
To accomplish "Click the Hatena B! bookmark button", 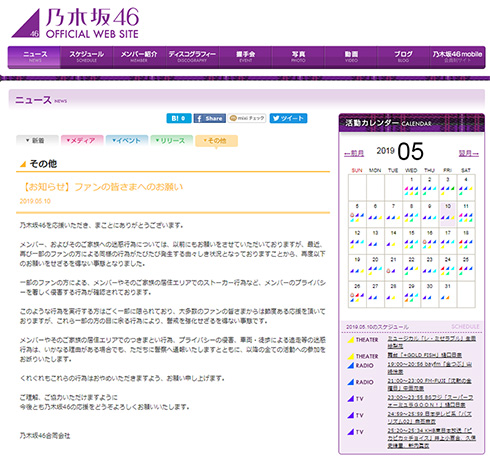I will [179, 118].
